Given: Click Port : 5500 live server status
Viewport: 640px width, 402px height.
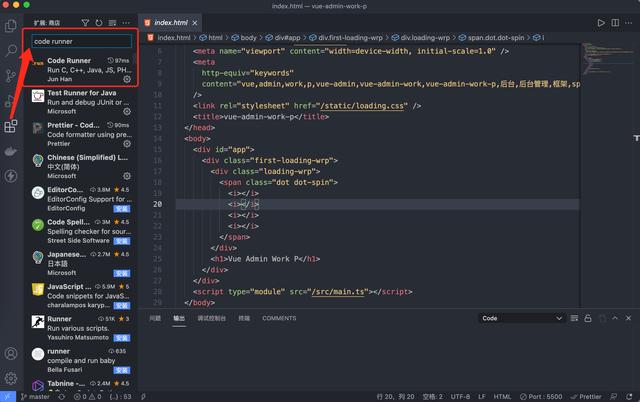Looking at the screenshot, I should point(541,397).
